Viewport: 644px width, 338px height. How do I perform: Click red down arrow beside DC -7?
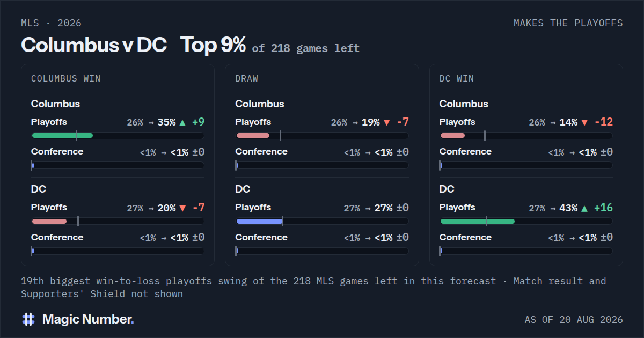[182, 208]
